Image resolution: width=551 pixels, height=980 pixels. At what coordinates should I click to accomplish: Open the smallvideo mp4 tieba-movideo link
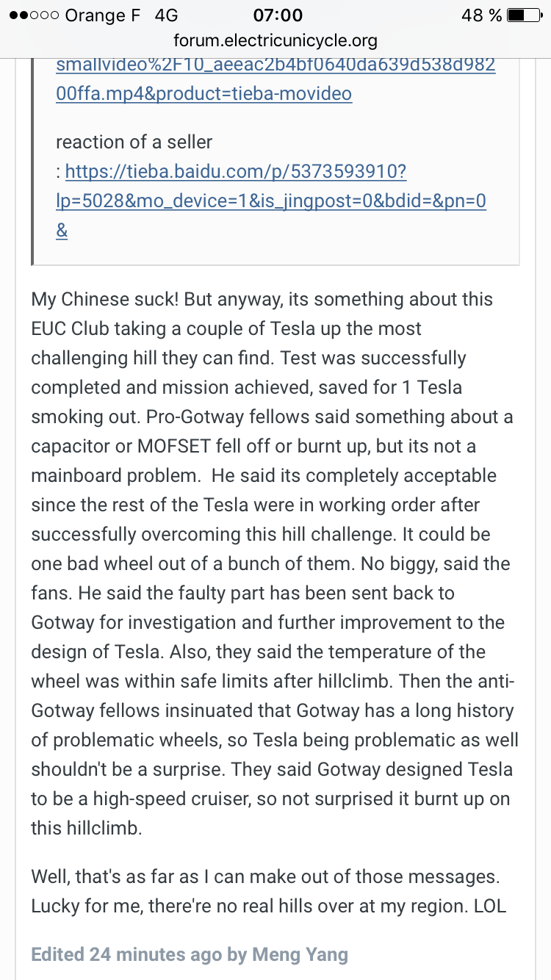pos(275,79)
